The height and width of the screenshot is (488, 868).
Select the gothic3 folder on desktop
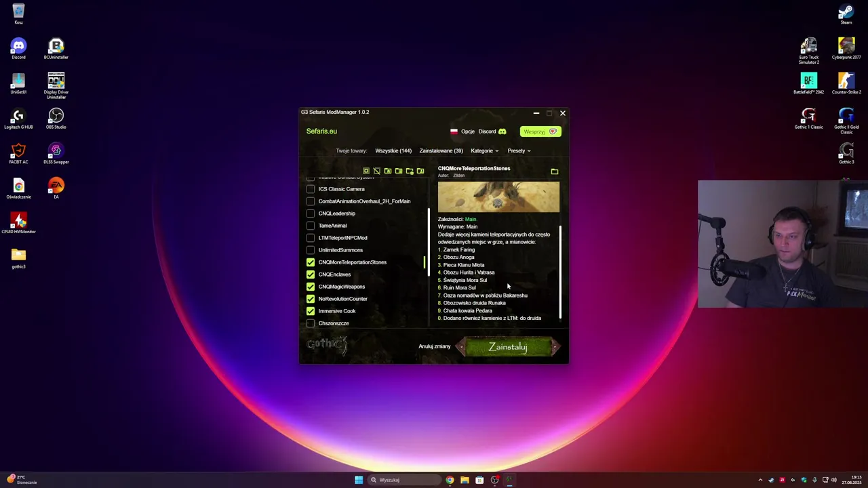click(x=18, y=258)
